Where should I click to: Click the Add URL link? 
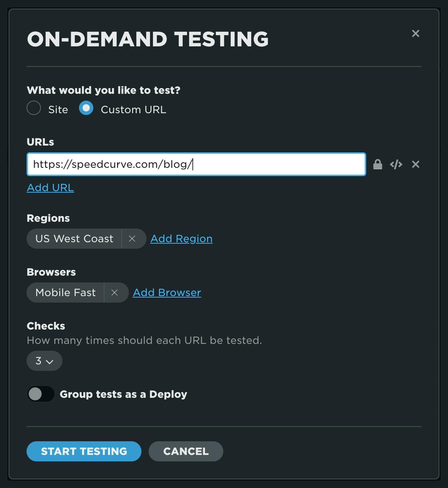[x=50, y=188]
